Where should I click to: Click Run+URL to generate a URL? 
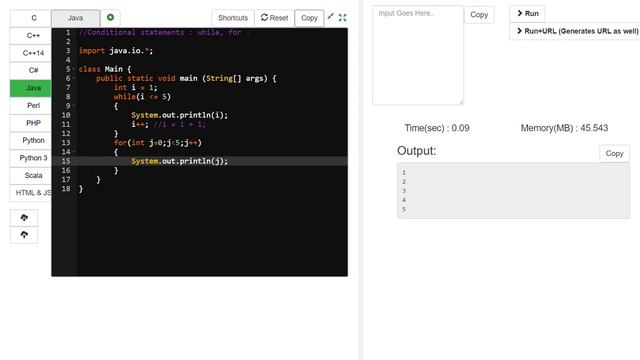coord(576,31)
